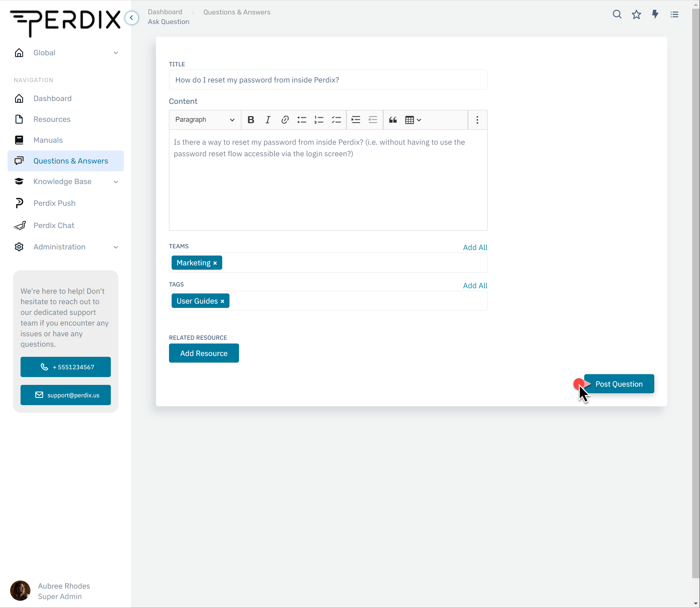Click the Teams selection field

click(x=328, y=263)
